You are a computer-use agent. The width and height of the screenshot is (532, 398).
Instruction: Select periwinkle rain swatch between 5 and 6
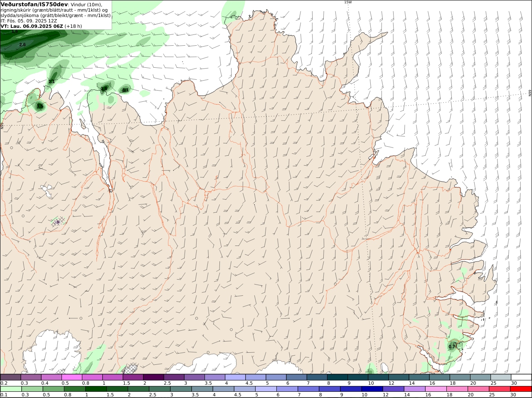click(266, 389)
